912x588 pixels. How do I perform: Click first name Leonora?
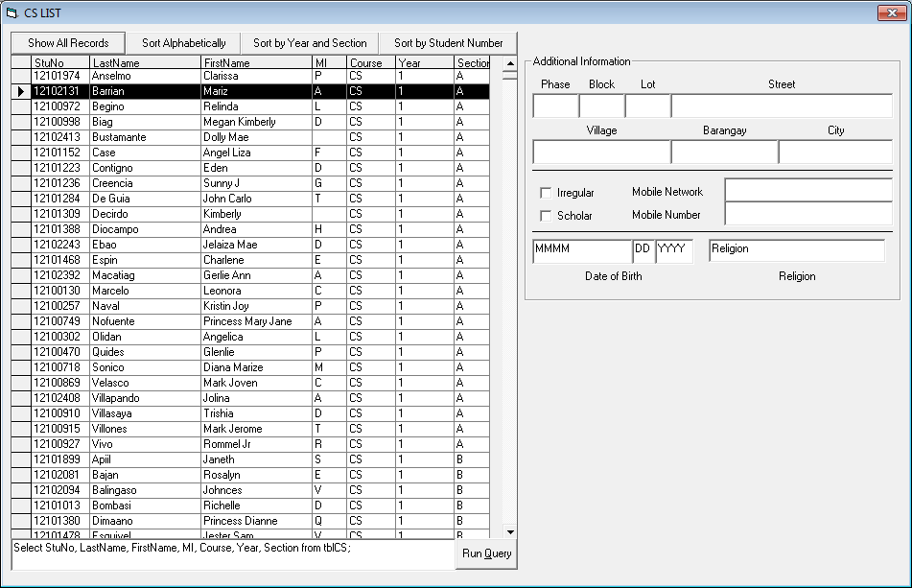tap(256, 291)
